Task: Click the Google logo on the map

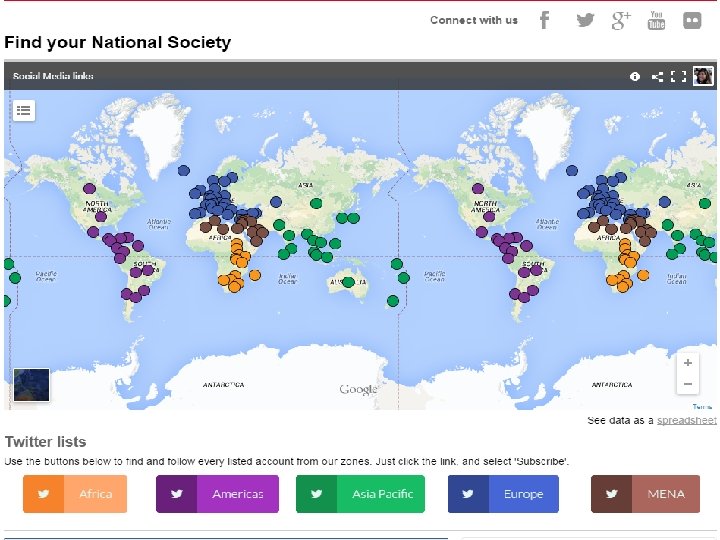Action: point(358,389)
